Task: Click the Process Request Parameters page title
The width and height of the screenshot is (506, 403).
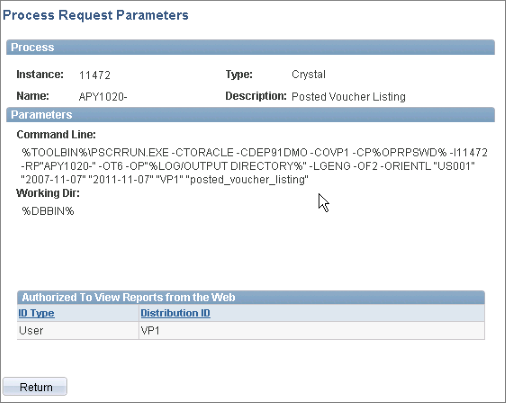Action: [x=96, y=15]
